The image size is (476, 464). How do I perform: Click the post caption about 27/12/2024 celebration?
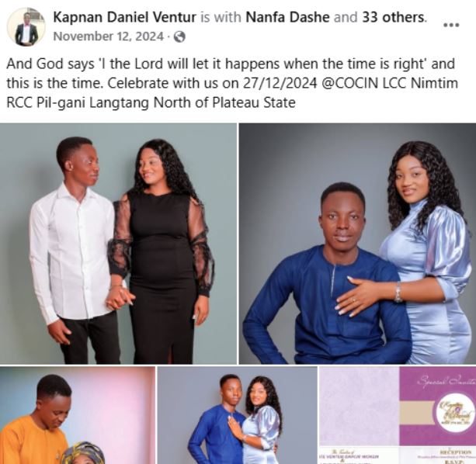coord(232,83)
